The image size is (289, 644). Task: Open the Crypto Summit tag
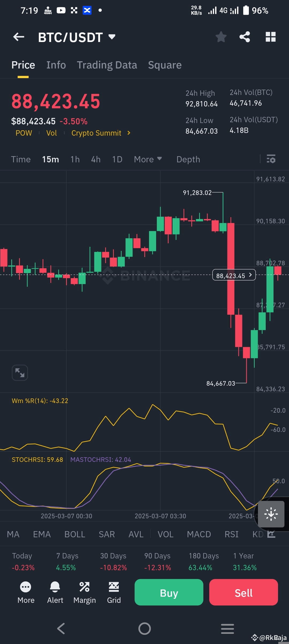point(96,133)
